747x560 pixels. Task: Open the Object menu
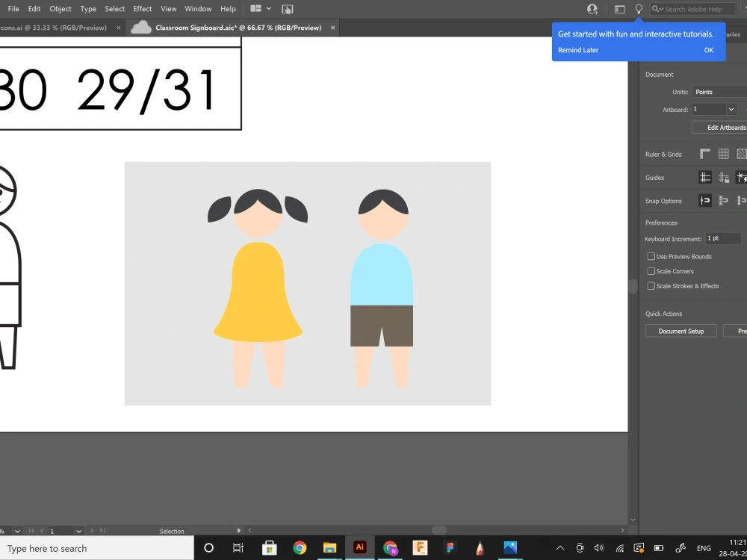[61, 8]
